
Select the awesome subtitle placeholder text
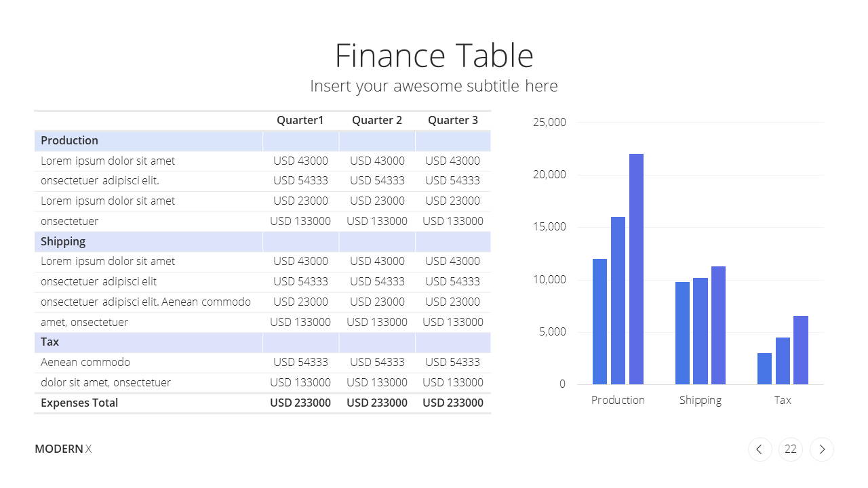pos(434,86)
